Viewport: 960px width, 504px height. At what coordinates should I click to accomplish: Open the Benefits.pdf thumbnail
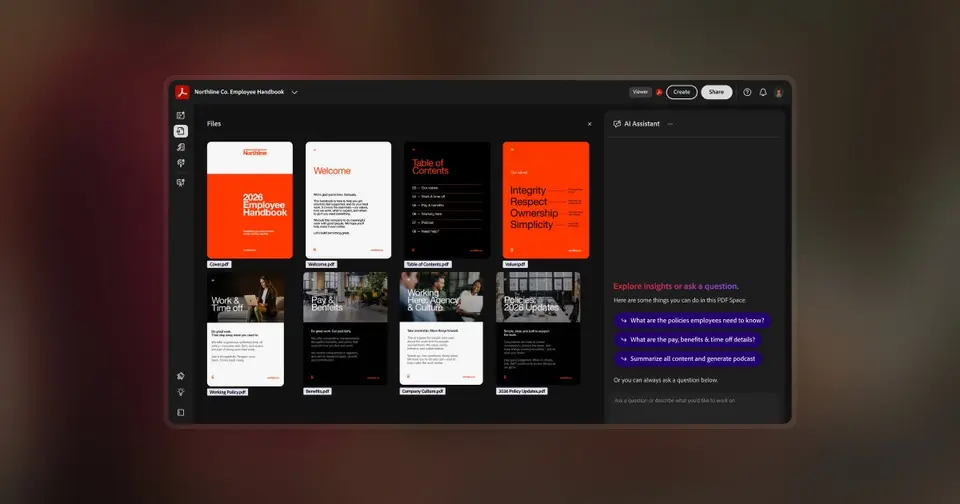point(345,329)
